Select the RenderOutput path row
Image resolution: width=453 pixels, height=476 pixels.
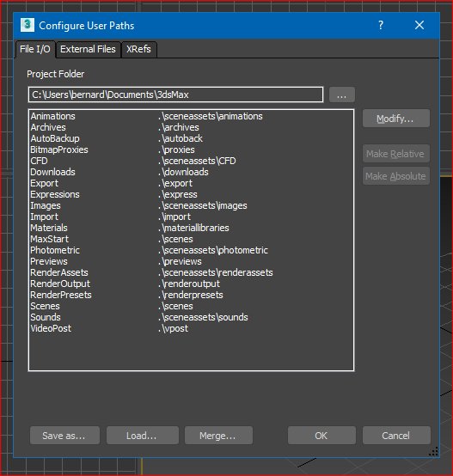[x=192, y=284]
